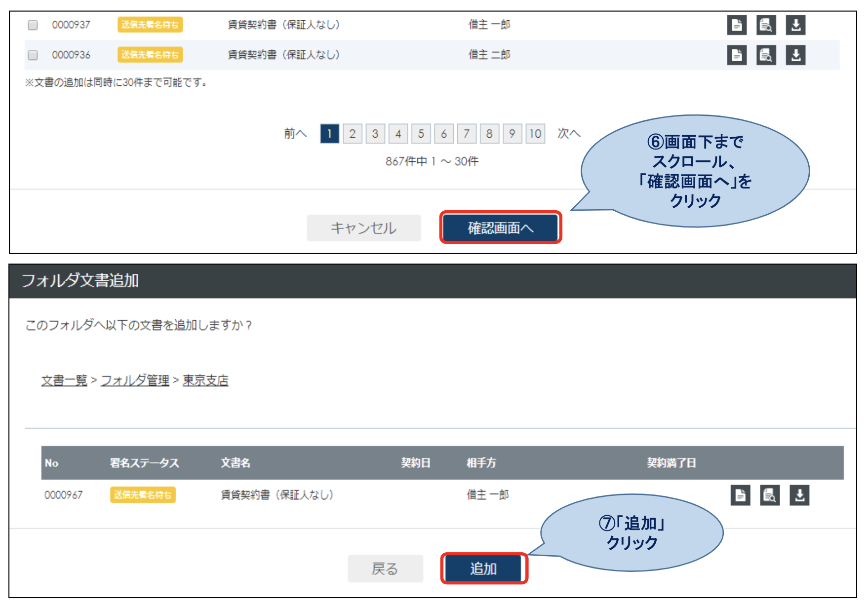Click the document page icon for 0000967
868x606 pixels.
coord(740,495)
